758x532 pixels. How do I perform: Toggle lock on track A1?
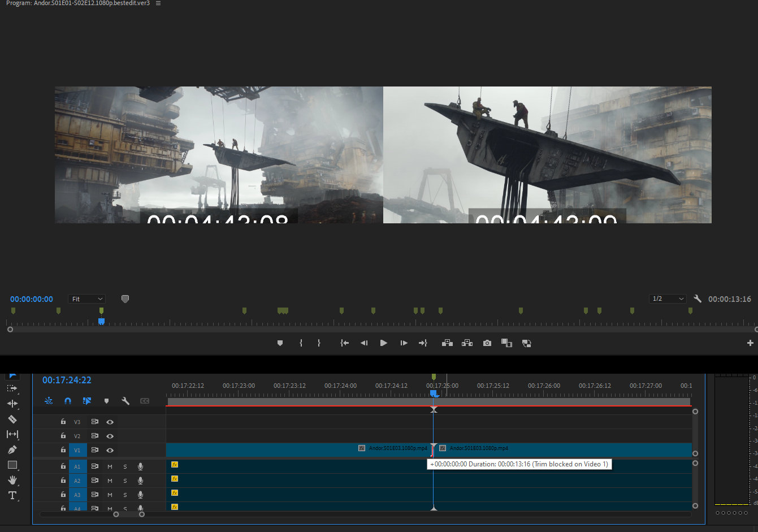(63, 466)
